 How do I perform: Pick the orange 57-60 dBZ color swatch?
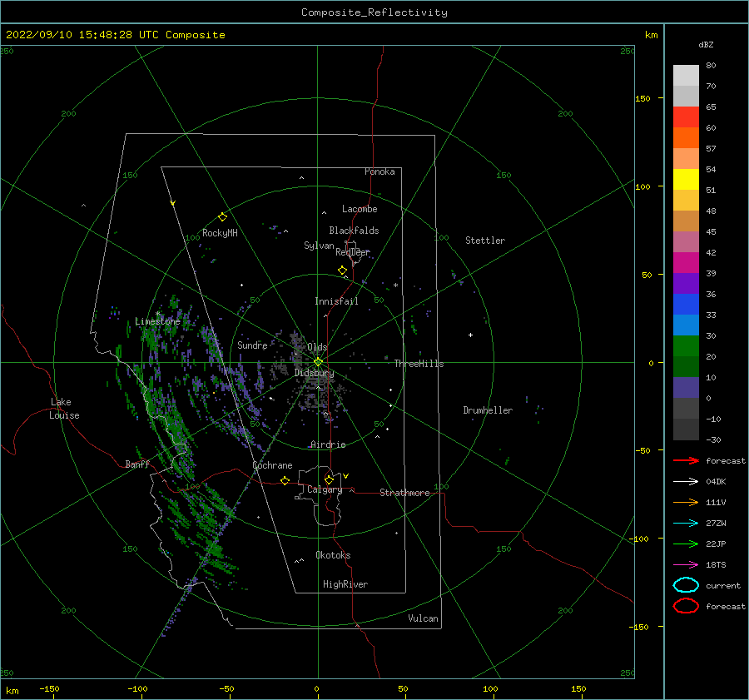pos(686,138)
